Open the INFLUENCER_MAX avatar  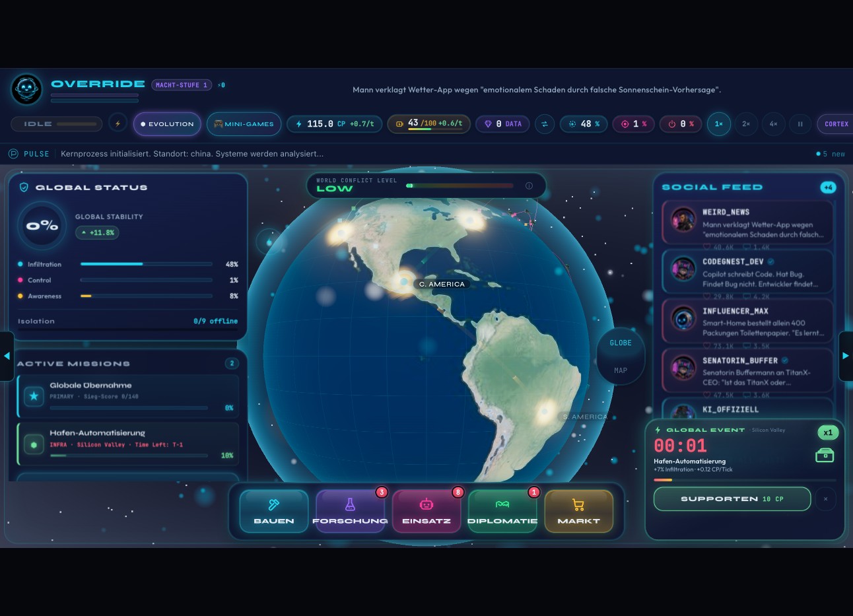684,318
